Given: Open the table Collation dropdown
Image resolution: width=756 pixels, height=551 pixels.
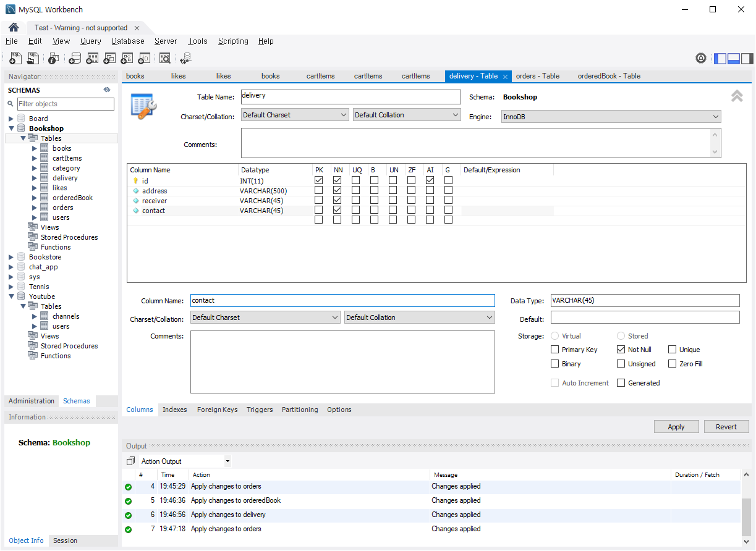Looking at the screenshot, I should pyautogui.click(x=407, y=115).
